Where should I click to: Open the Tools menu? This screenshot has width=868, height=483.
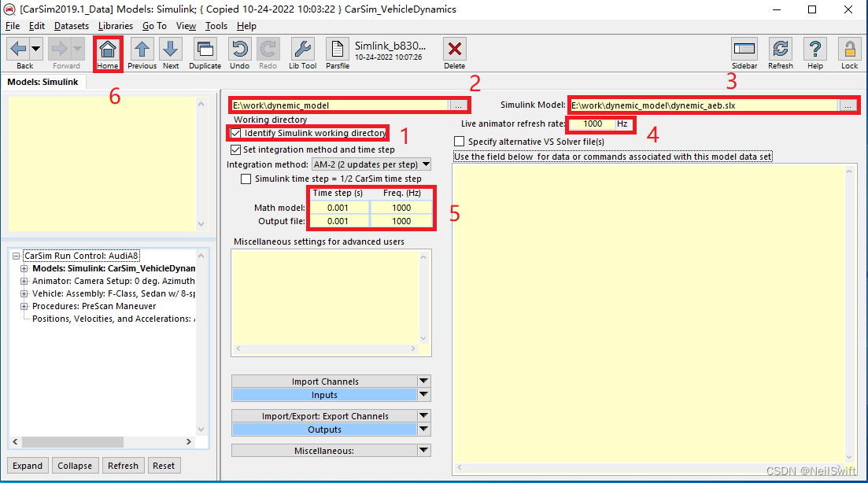(x=216, y=26)
